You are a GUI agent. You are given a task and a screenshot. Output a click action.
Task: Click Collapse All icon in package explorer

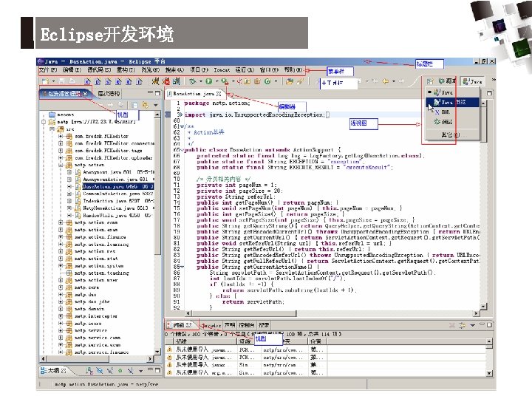click(134, 105)
